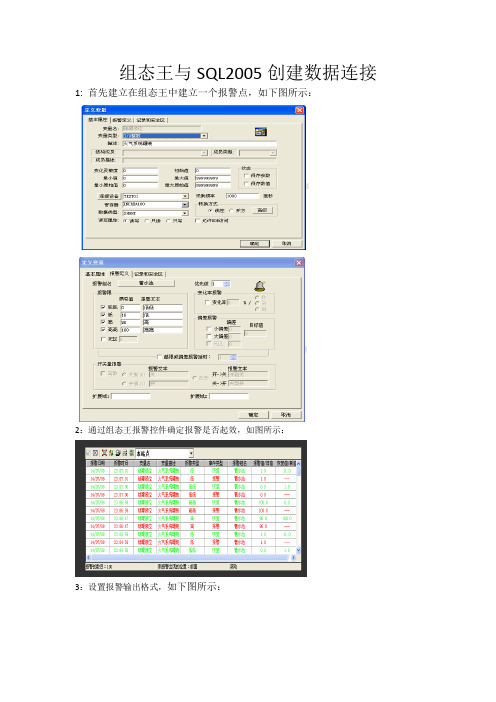Click the 扩展域2 input field

tap(229, 396)
